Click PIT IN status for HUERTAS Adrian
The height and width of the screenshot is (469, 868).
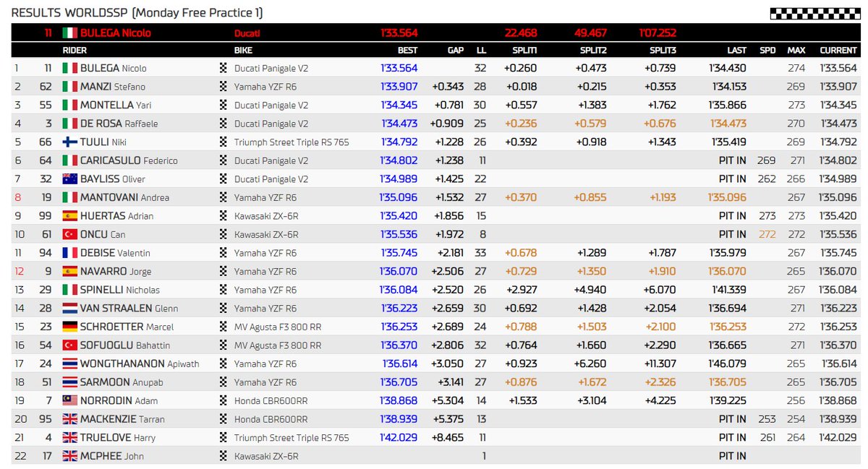(732, 215)
